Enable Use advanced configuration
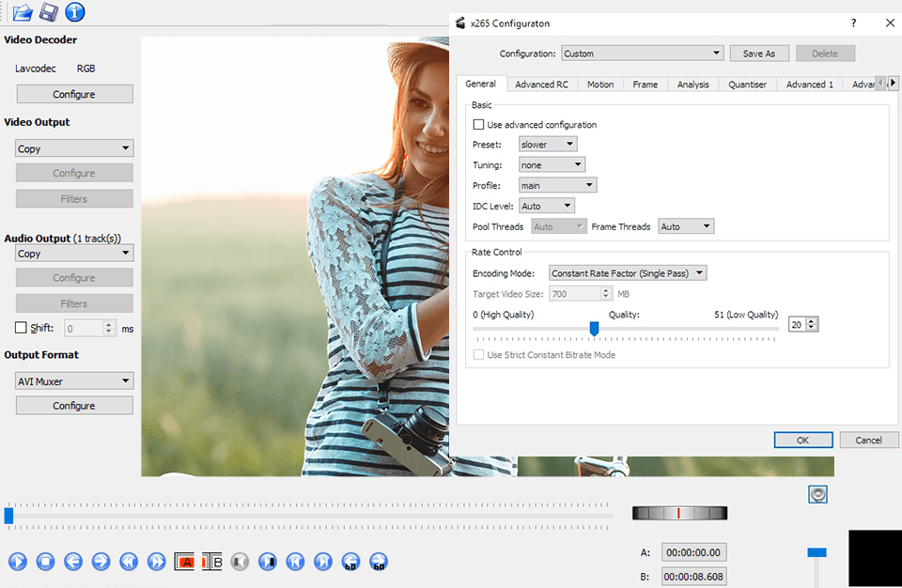The height and width of the screenshot is (588, 902). point(478,124)
